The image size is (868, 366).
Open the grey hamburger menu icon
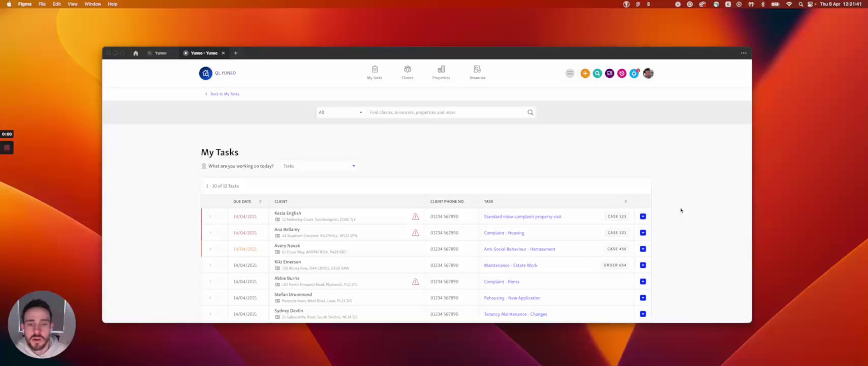(570, 74)
